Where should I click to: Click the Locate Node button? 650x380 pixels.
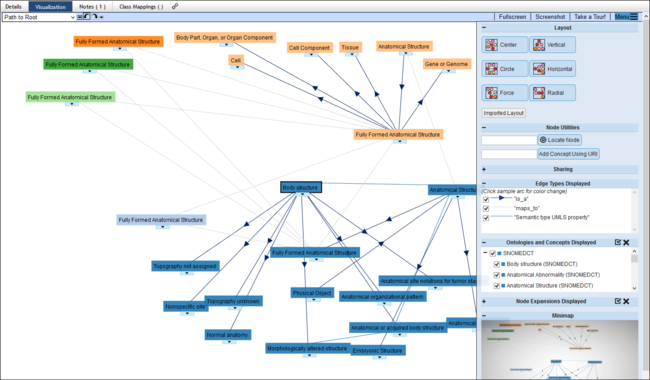560,140
